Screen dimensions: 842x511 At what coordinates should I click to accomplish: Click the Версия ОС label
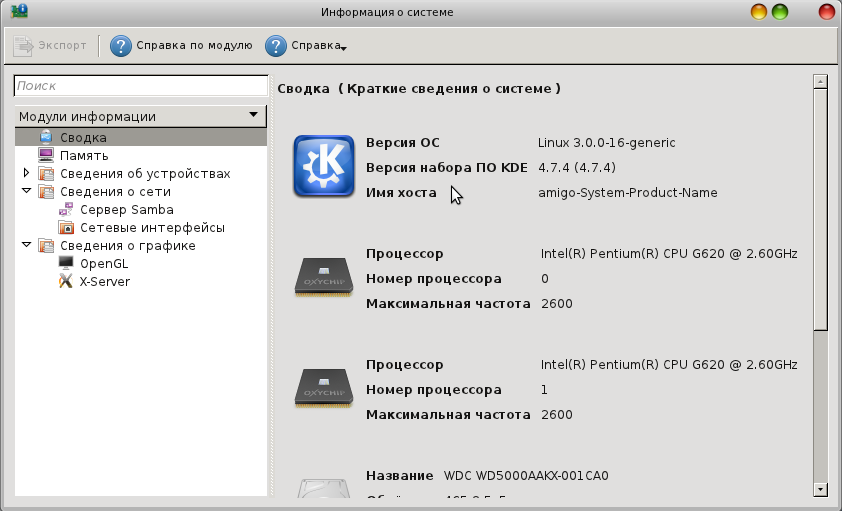coord(403,143)
